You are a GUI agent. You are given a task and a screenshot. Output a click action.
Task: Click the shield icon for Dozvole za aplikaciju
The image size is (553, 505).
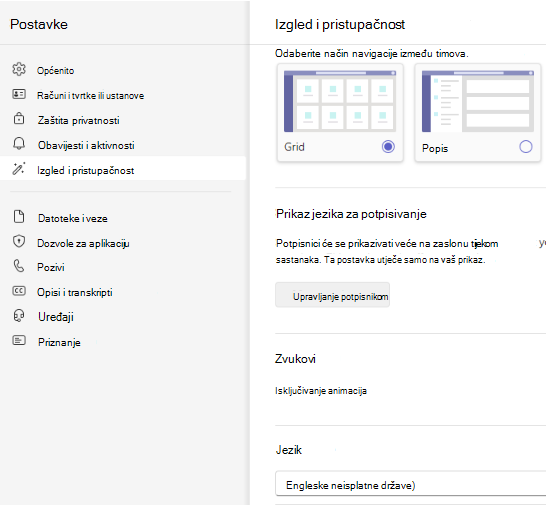tap(19, 242)
